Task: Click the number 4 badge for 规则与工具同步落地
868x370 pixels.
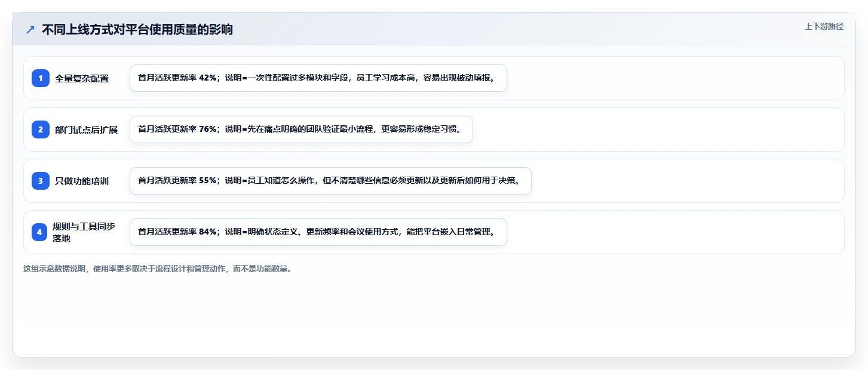Action: [39, 232]
